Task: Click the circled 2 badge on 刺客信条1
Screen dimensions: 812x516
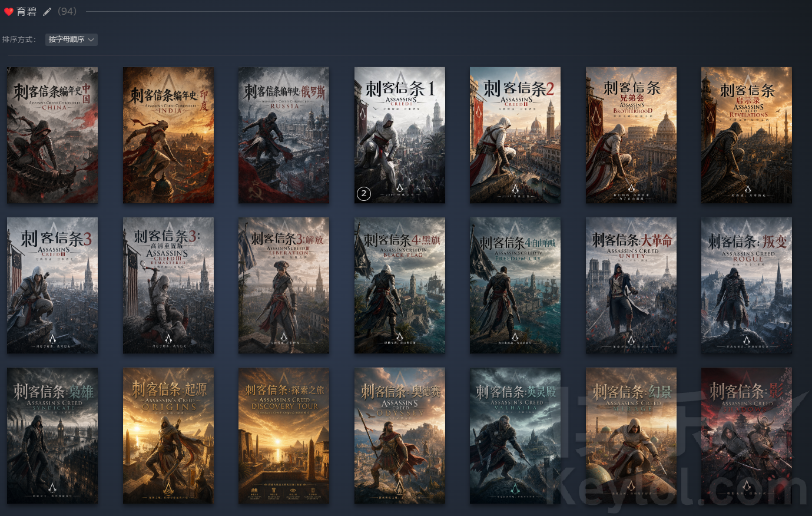Action: pyautogui.click(x=364, y=193)
